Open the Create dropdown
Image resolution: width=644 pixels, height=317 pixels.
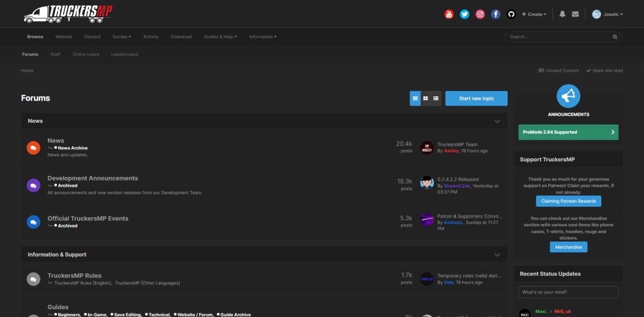tap(535, 14)
